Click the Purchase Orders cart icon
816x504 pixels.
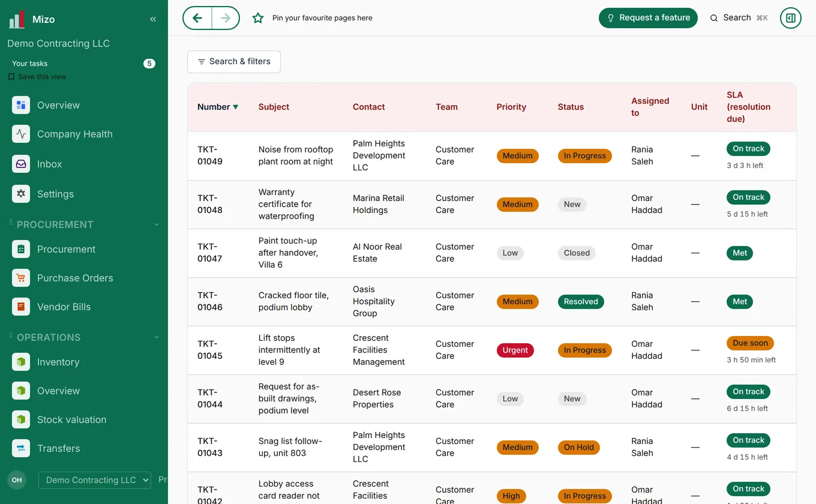click(x=21, y=278)
